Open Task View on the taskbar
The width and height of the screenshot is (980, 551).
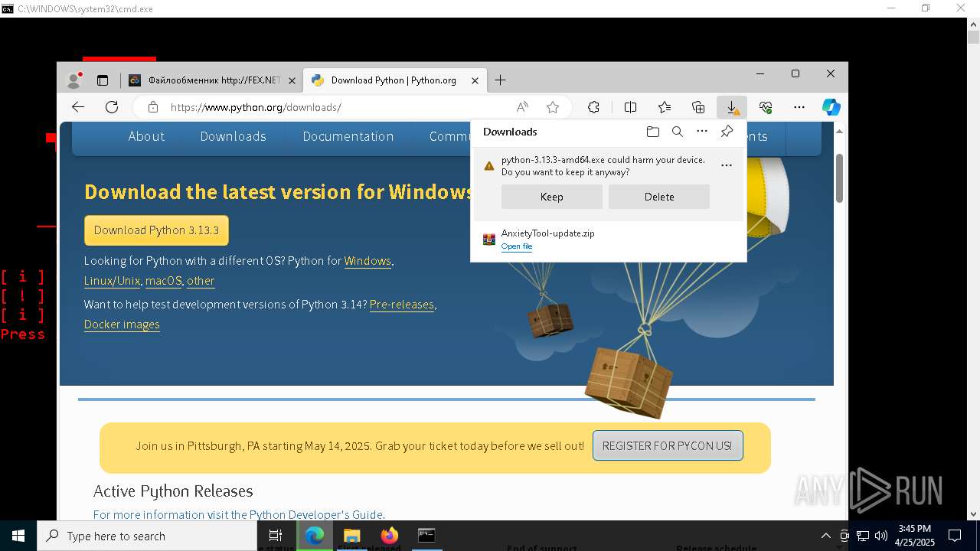[x=276, y=536]
